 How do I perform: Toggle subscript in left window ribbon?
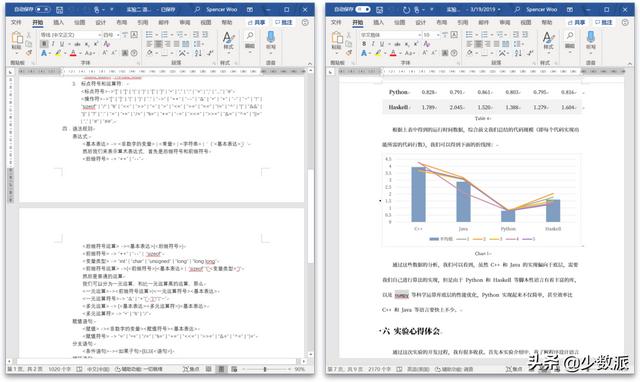87,44
